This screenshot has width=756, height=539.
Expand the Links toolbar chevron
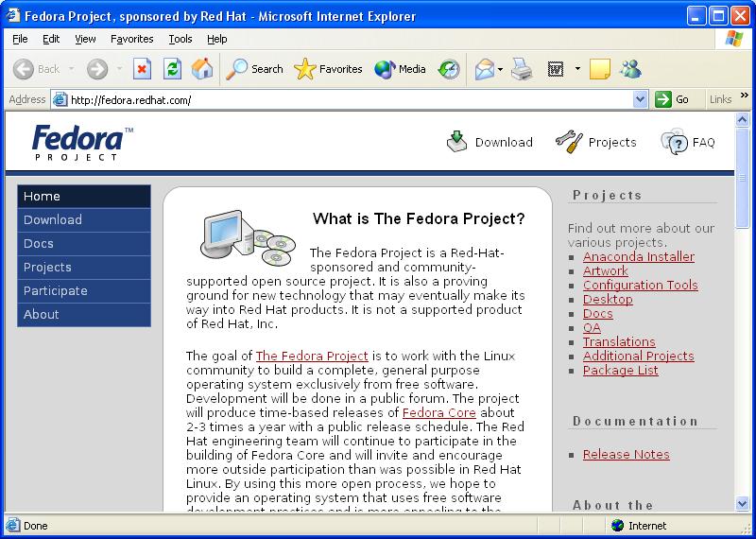(745, 96)
